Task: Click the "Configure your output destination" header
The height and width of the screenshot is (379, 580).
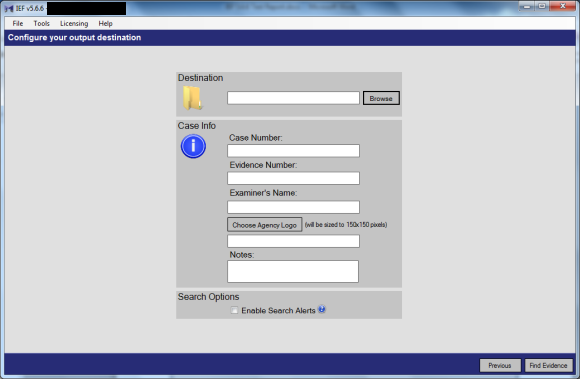Action: 74,37
